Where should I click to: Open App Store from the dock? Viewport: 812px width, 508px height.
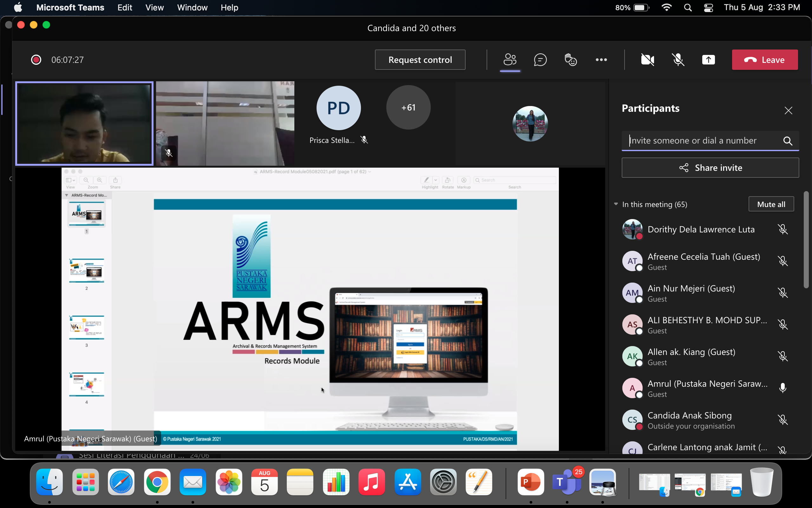pyautogui.click(x=408, y=482)
